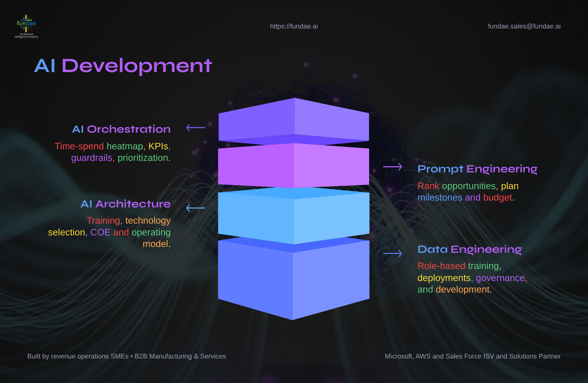Click the fundae logo in the corner
588x383 pixels.
click(x=26, y=26)
